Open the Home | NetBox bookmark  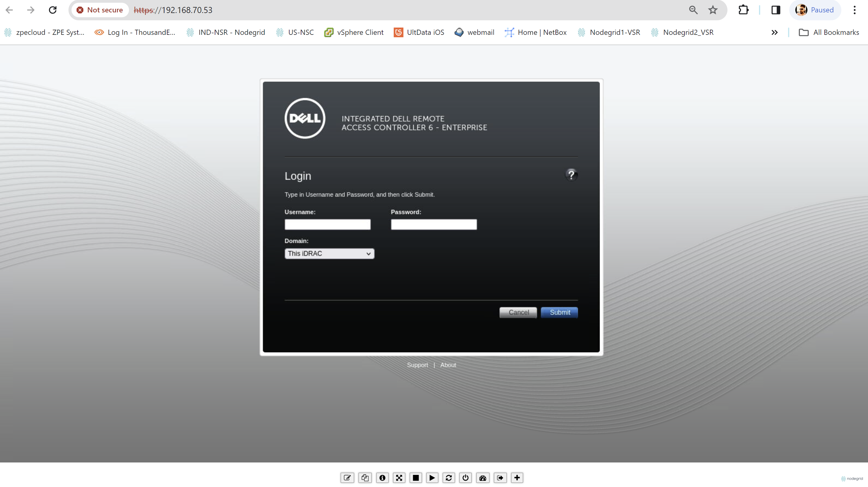click(x=536, y=32)
